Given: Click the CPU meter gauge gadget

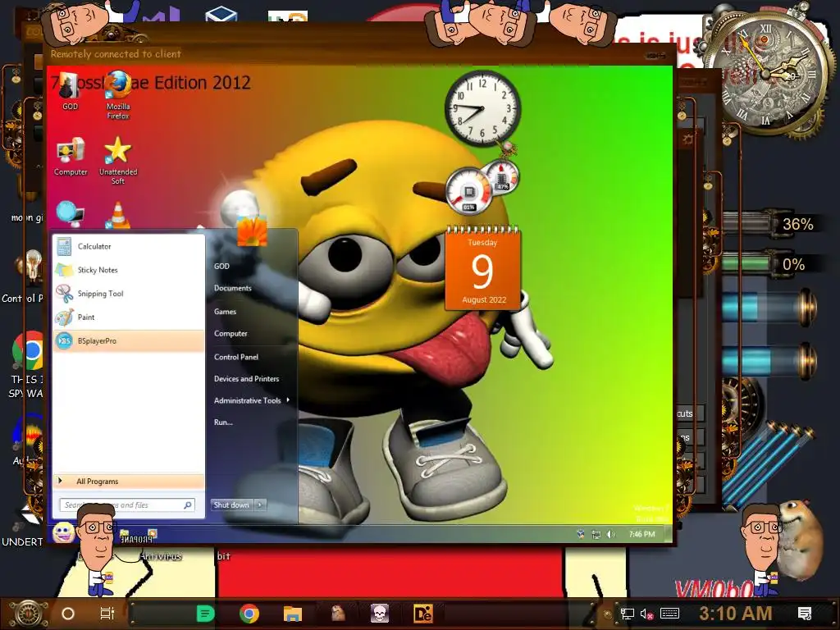Looking at the screenshot, I should (468, 192).
